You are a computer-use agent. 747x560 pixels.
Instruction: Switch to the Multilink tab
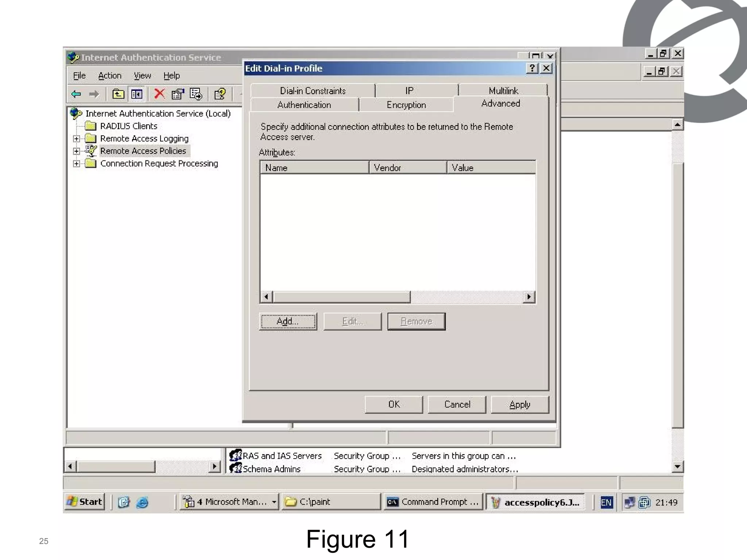(503, 90)
